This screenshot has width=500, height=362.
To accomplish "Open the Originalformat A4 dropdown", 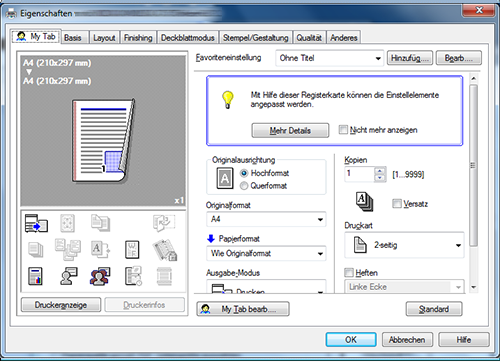I will click(x=266, y=219).
